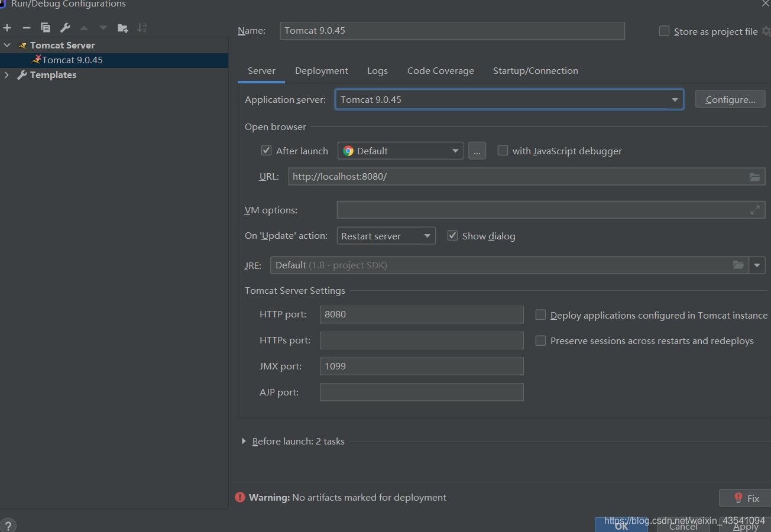Click the Configure... button
The image size is (771, 532).
coord(730,99)
